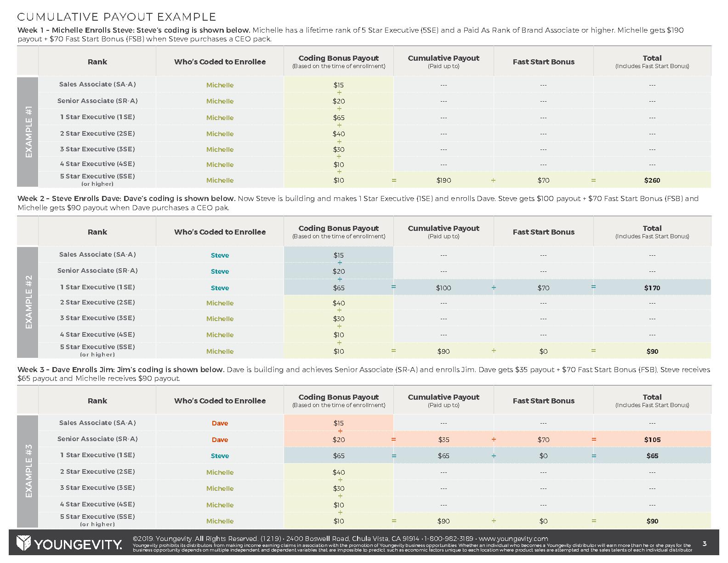Click the $260 total in Example 1
The image size is (728, 563).
(x=652, y=180)
